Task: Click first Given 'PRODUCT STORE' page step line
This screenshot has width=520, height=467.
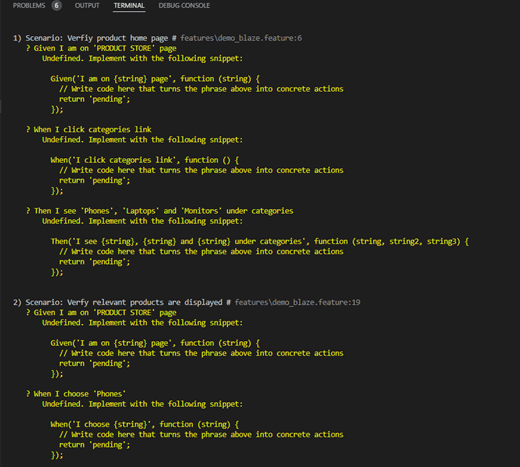Action: (x=101, y=48)
